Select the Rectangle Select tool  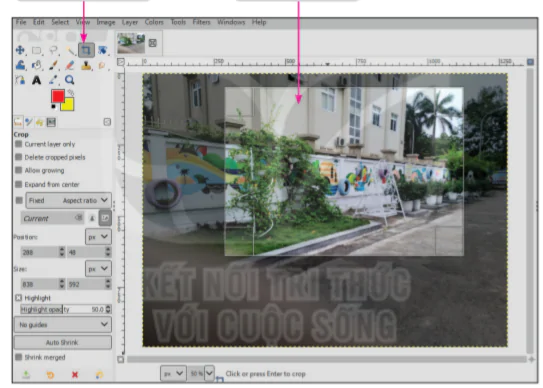click(36, 50)
